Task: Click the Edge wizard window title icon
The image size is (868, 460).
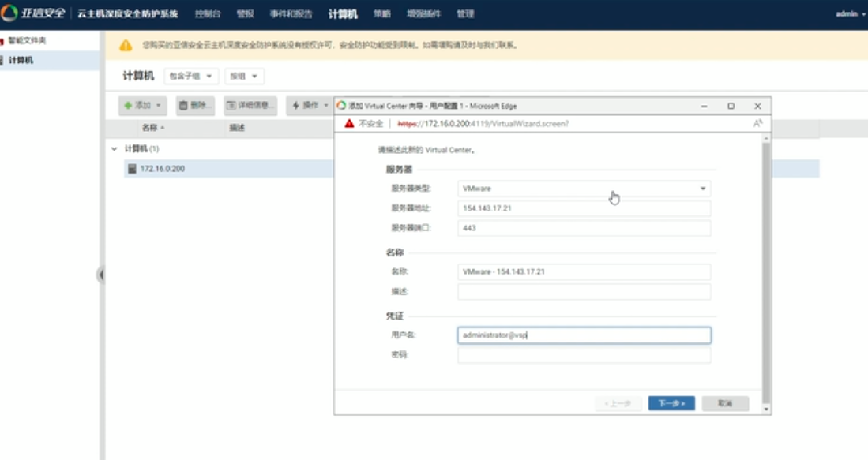Action: pyautogui.click(x=341, y=106)
